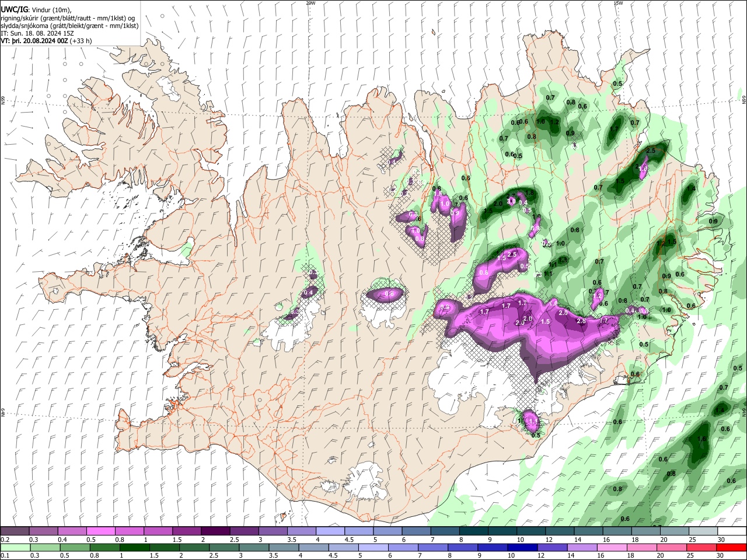Click the slate blue 6–7 top-row legend swatch
The image size is (747, 560).
(x=417, y=531)
